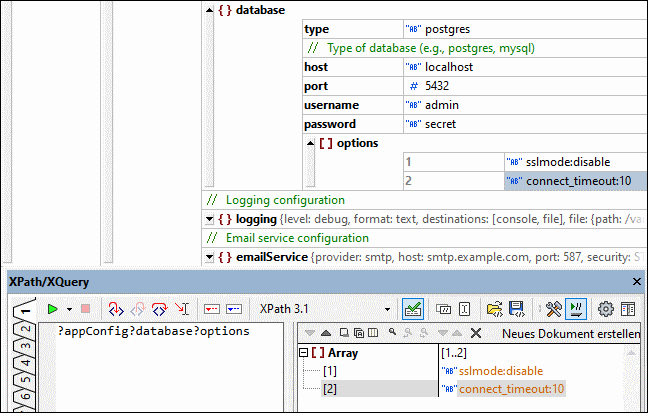This screenshot has height=413, width=648.
Task: Expand the emailService object node
Action: pos(210,257)
